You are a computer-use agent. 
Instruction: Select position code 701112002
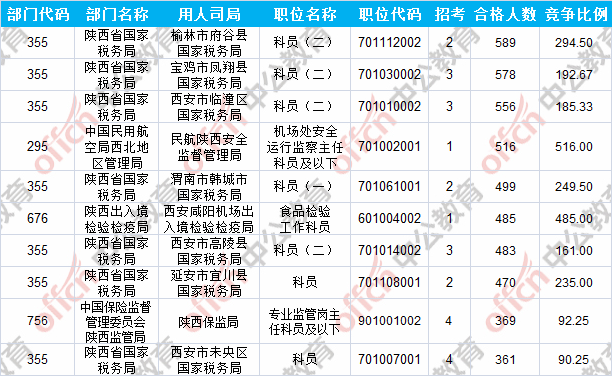pyautogui.click(x=390, y=42)
